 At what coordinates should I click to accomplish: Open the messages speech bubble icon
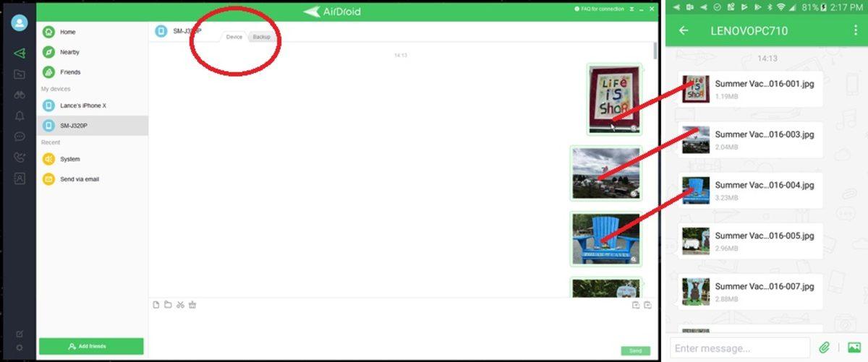tap(20, 137)
